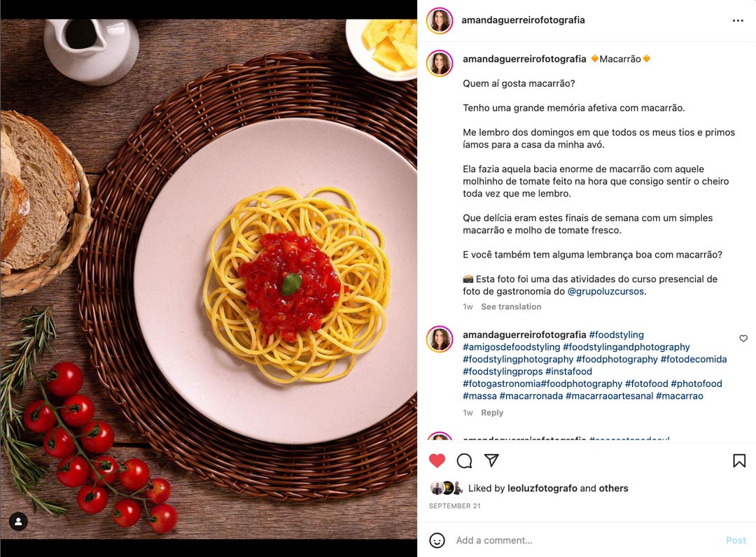Open the header username amandaguerreirofotografia
Viewport: 756px width, 557px height.
point(523,20)
